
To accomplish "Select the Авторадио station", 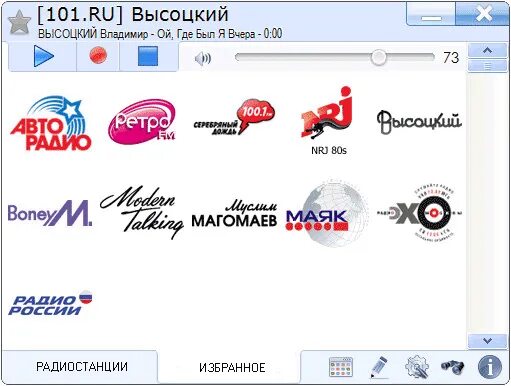I will [x=50, y=124].
